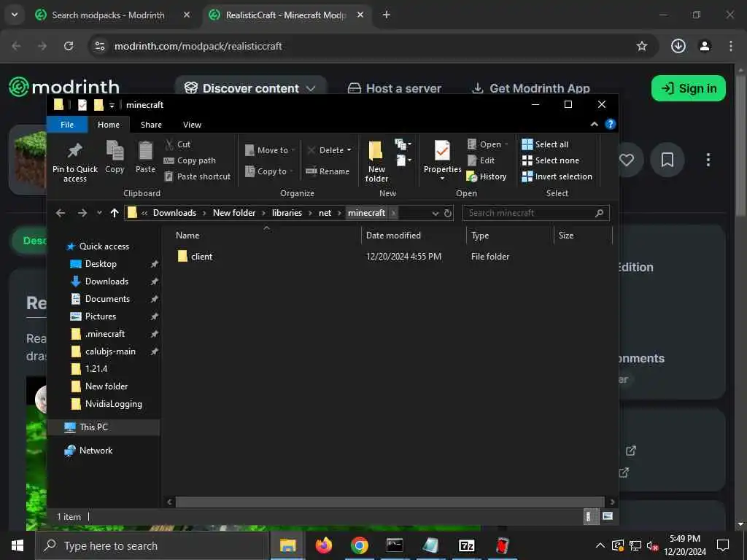Open Desktop in Quick access
This screenshot has width=747, height=560.
coord(101,264)
